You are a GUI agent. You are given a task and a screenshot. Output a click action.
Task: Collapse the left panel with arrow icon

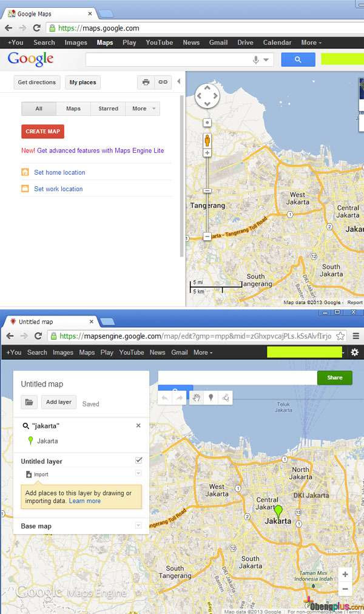[179, 81]
